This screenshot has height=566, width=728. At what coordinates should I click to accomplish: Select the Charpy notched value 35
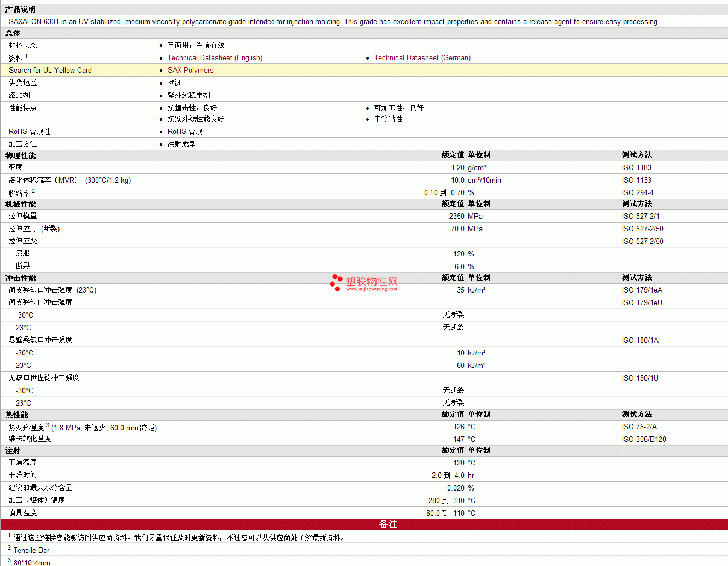tap(461, 290)
